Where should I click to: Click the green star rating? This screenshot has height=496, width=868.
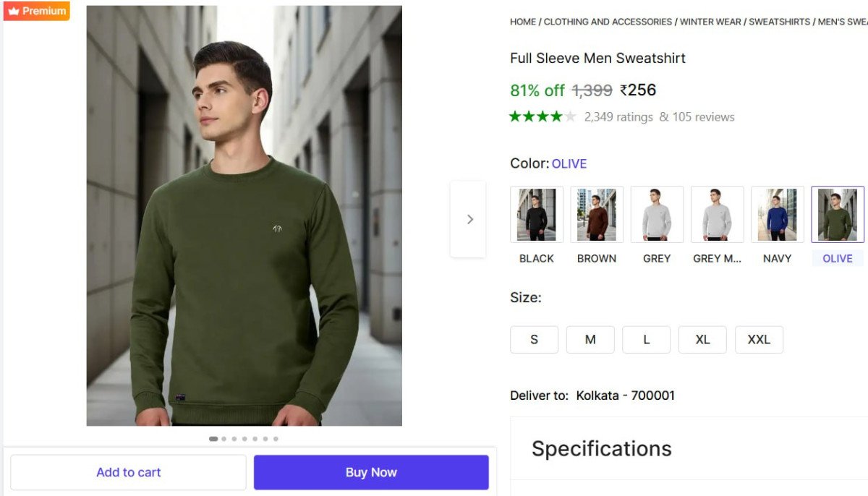(542, 116)
